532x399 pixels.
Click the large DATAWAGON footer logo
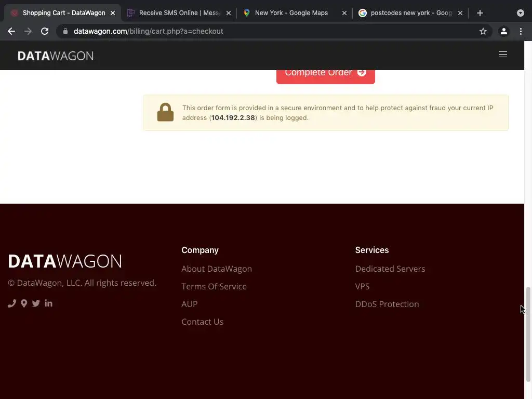65,261
